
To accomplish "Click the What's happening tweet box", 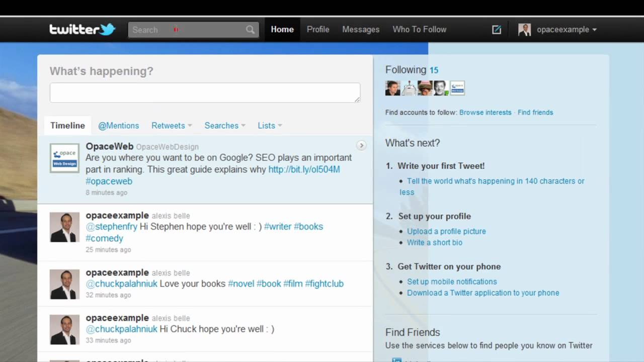I will 205,93.
